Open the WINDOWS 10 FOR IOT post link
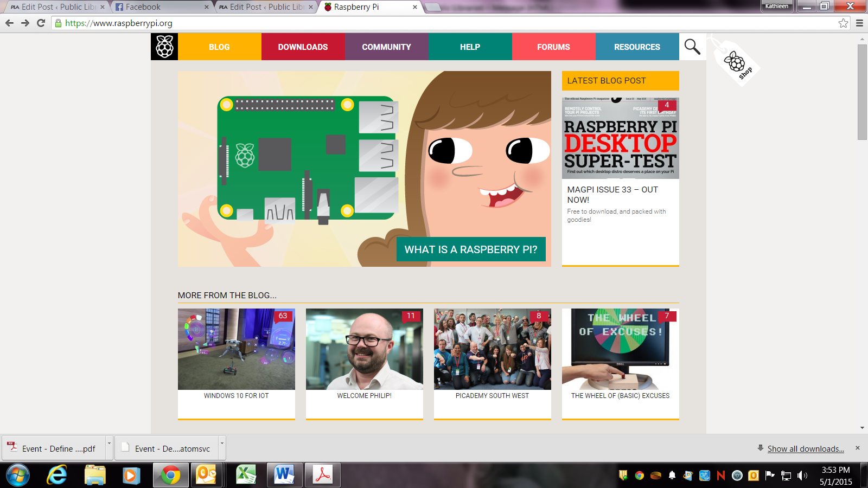Screen dimensions: 868x488 (237, 396)
